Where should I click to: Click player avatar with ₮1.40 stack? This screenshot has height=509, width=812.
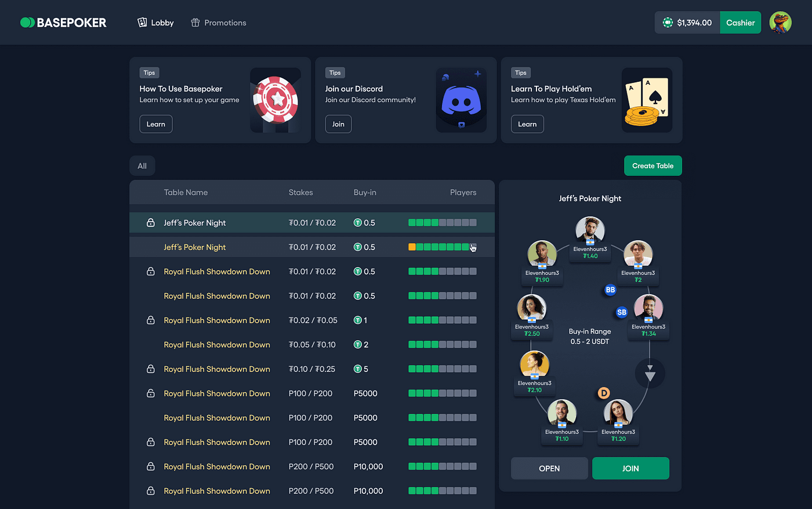coord(590,230)
